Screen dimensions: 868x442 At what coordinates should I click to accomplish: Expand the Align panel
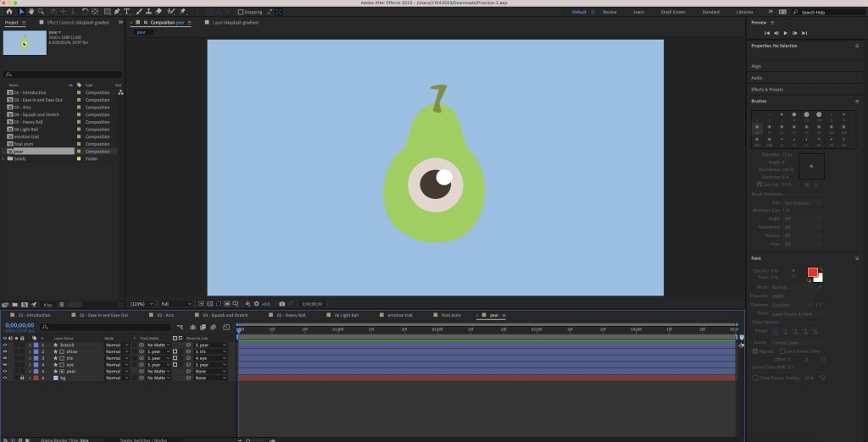click(756, 66)
